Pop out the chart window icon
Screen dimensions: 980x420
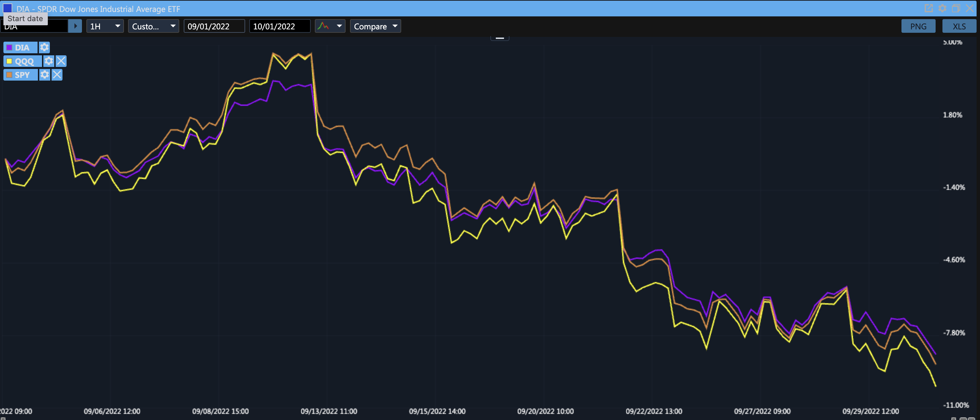[929, 8]
